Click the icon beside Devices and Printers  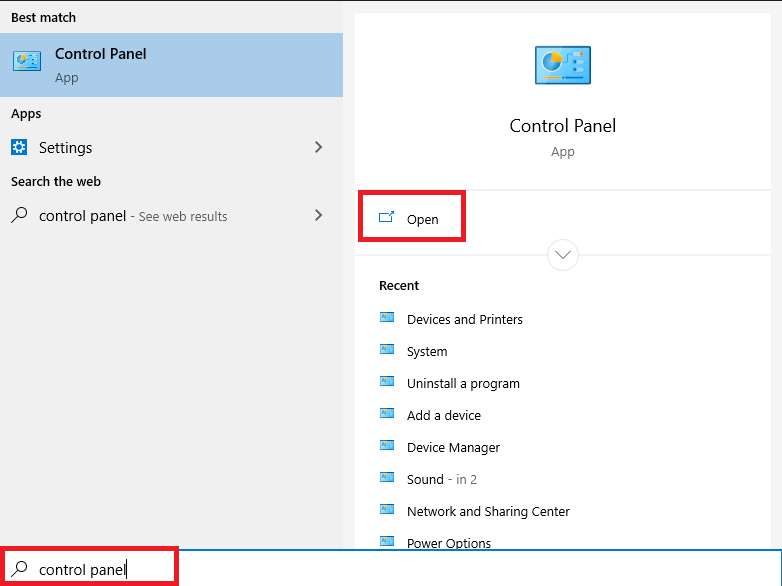click(x=387, y=317)
